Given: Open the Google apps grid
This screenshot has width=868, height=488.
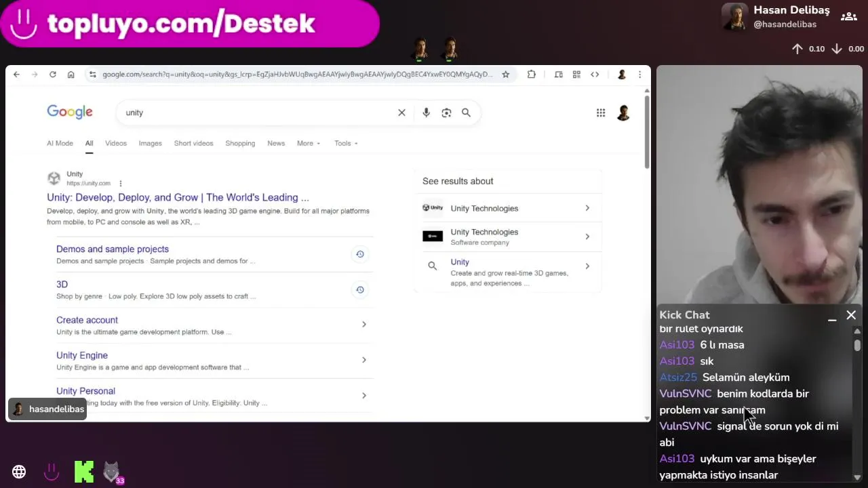Looking at the screenshot, I should pyautogui.click(x=601, y=113).
